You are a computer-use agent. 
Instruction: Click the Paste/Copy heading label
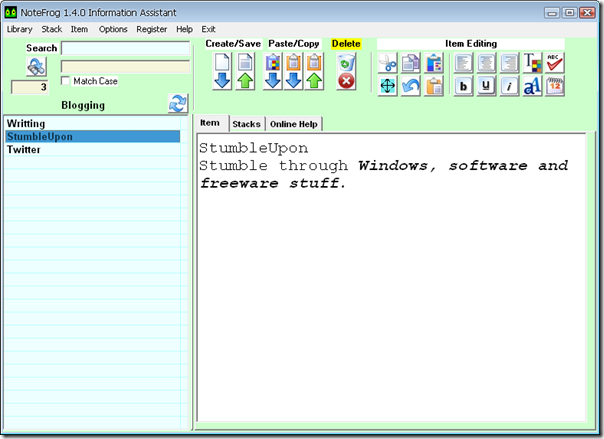click(294, 44)
